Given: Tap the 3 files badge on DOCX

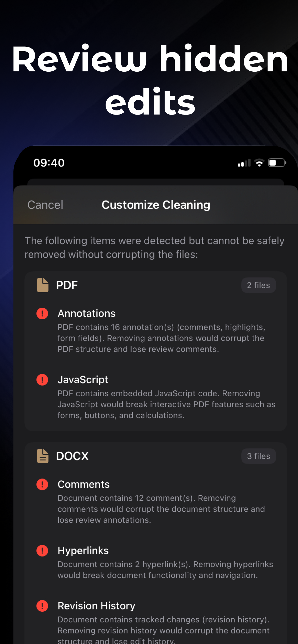Looking at the screenshot, I should [x=258, y=456].
